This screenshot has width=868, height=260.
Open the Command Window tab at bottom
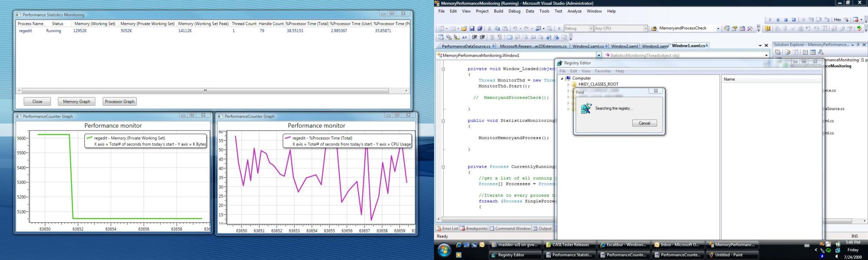tap(510, 229)
